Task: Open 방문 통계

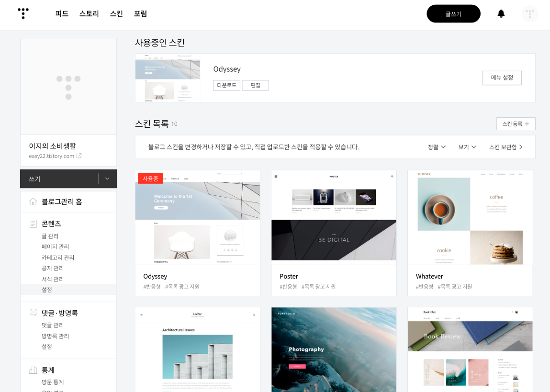Action: point(53,382)
